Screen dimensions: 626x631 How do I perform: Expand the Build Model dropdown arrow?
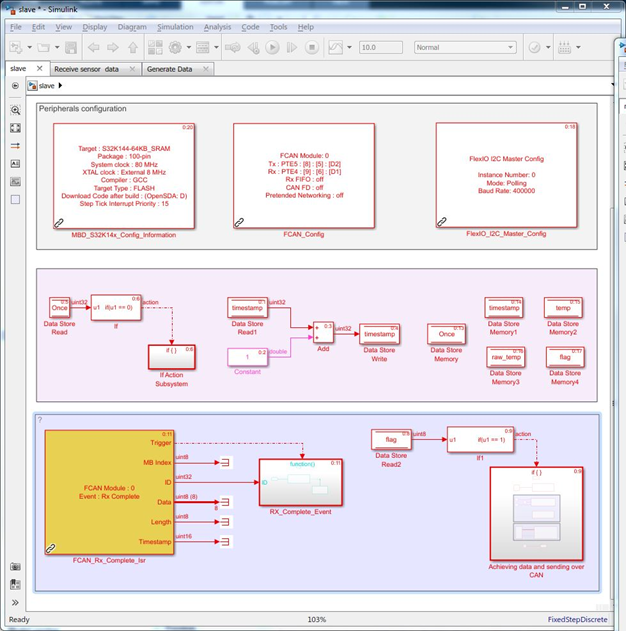coord(578,47)
